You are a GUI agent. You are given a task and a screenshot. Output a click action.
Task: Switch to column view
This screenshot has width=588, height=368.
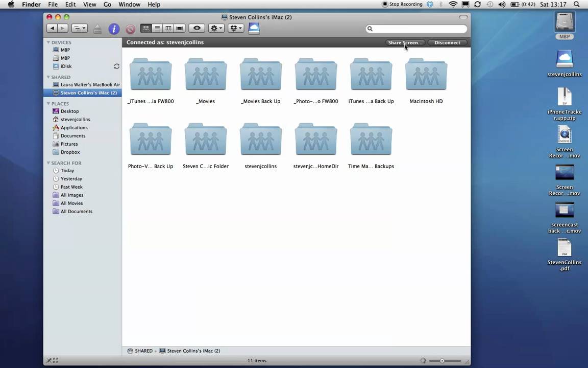click(x=168, y=28)
